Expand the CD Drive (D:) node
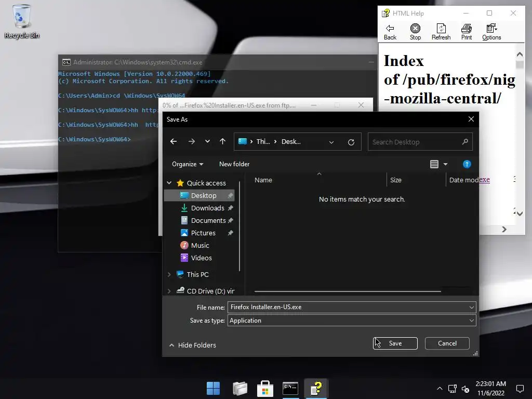The image size is (532, 399). (169, 291)
